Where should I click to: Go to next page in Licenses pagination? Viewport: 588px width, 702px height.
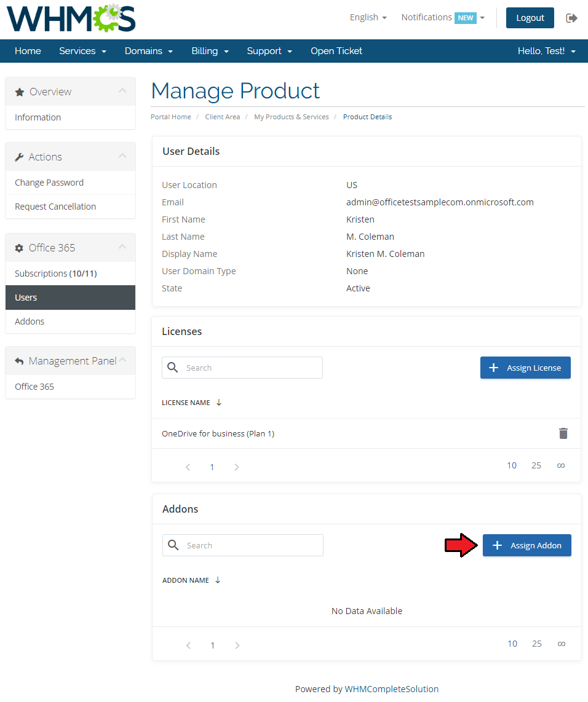coord(236,467)
